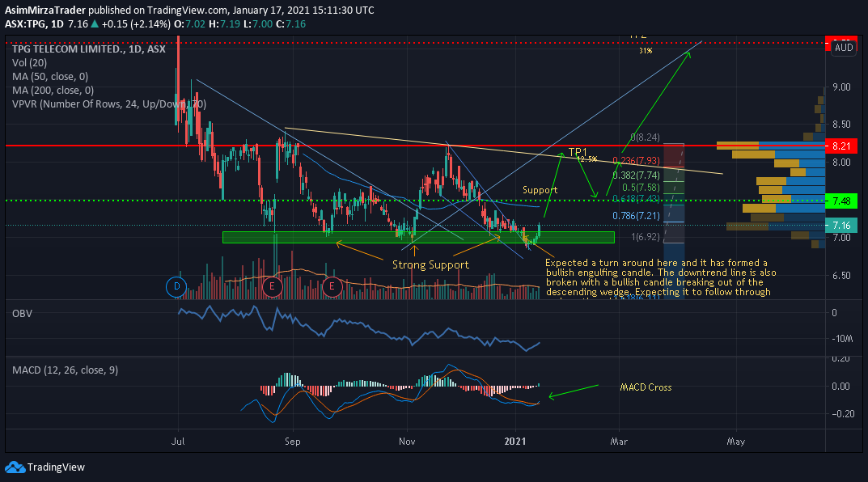The width and height of the screenshot is (868, 482).
Task: Click the first earnings 'E' marker near September
Action: click(272, 286)
